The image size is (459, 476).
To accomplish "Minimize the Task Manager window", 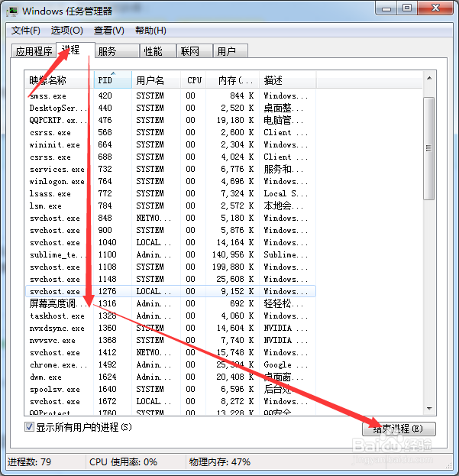I will point(386,8).
